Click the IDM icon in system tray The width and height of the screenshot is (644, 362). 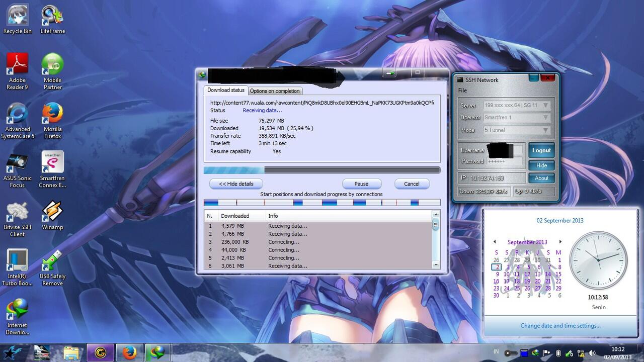pyautogui.click(x=535, y=353)
